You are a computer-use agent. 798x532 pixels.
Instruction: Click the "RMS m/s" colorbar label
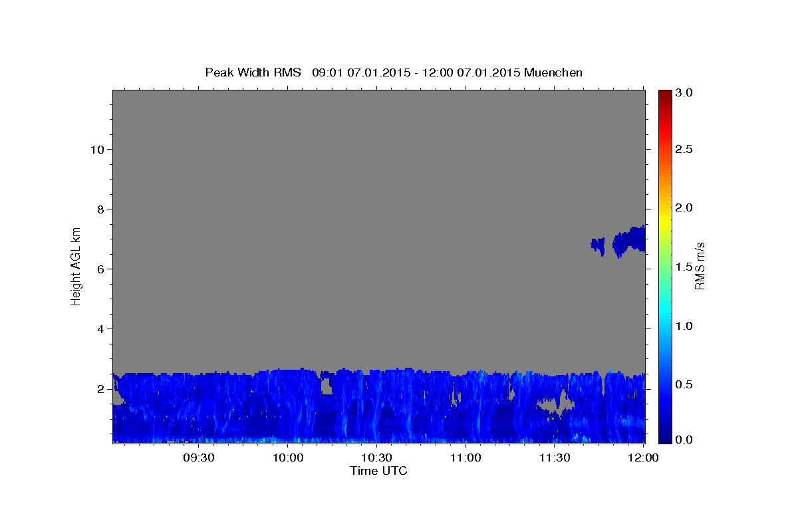coord(700,265)
